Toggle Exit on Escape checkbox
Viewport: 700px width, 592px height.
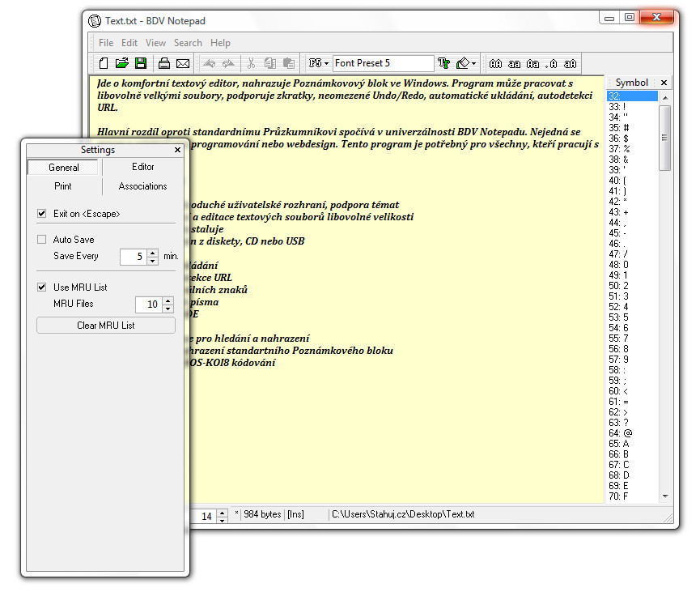pos(41,214)
